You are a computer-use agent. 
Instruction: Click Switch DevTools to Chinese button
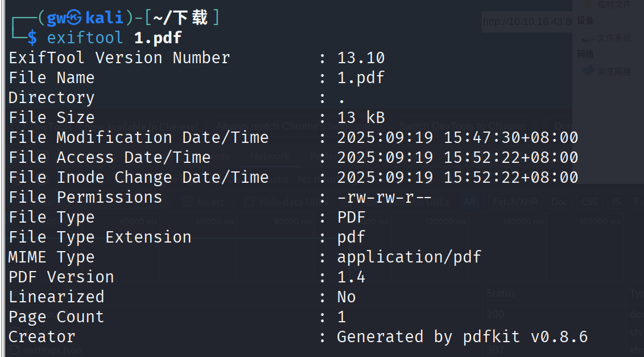click(462, 126)
